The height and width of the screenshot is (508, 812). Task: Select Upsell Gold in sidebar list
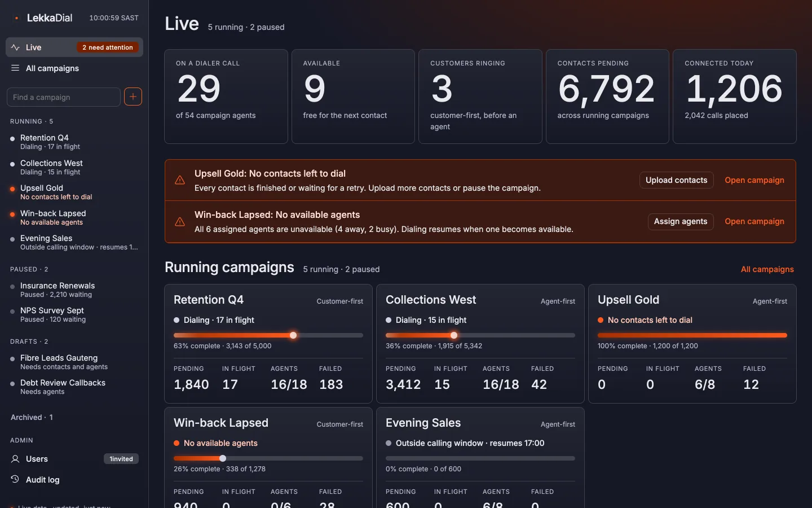tap(74, 192)
